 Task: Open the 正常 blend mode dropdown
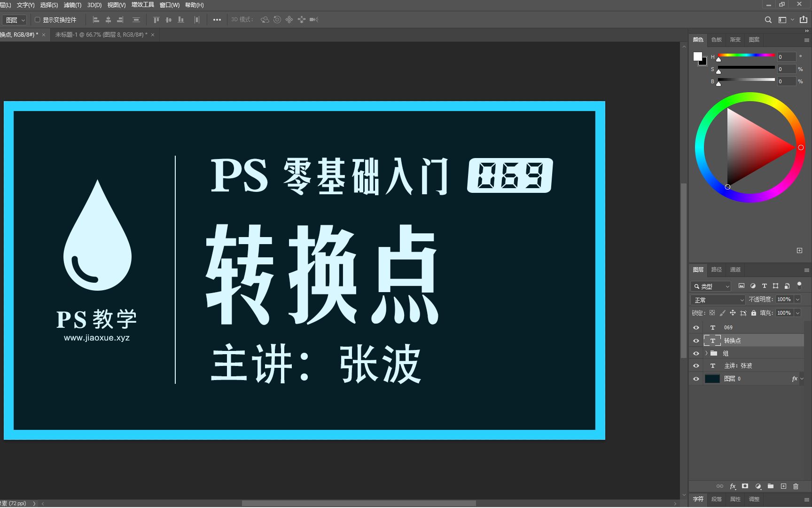click(718, 300)
